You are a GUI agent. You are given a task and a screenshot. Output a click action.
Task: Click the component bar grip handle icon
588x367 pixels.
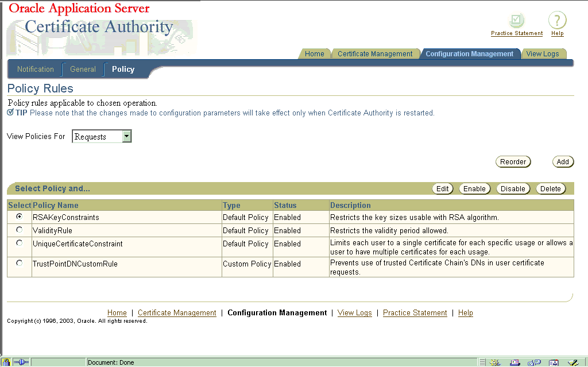click(482, 362)
